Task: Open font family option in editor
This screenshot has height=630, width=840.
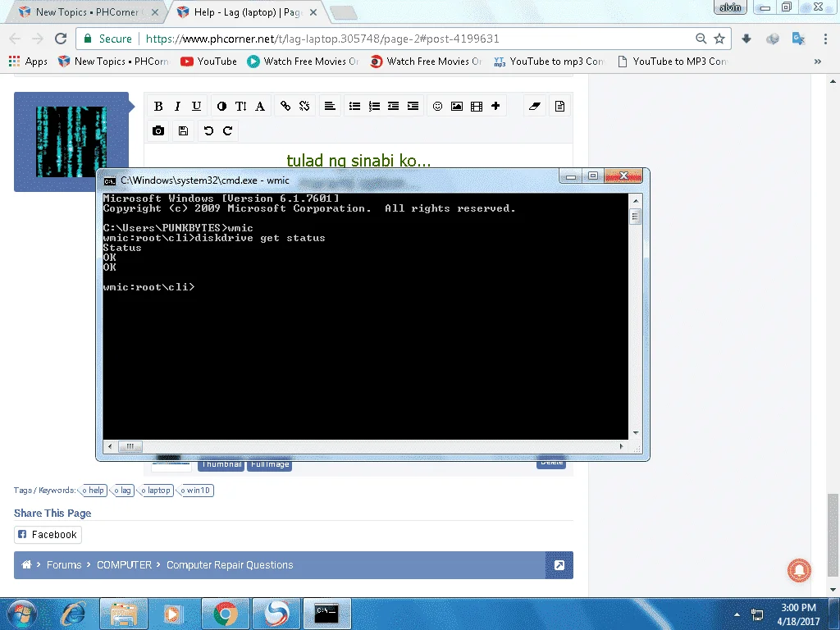Action: coord(260,106)
